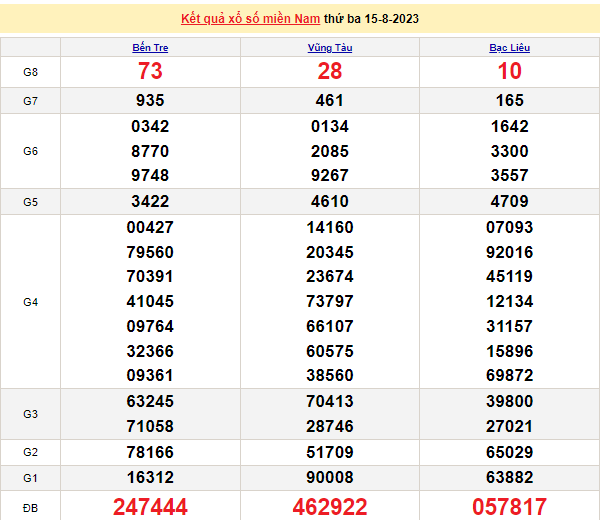This screenshot has width=611, height=520.
Task: Open the Bạc Liêu province link
Action: click(509, 48)
